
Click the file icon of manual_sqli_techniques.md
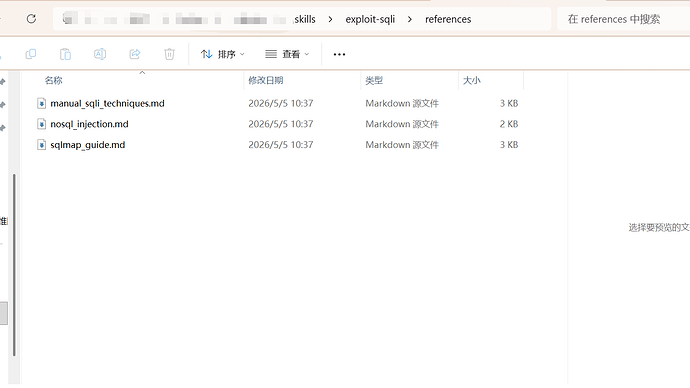[41, 103]
